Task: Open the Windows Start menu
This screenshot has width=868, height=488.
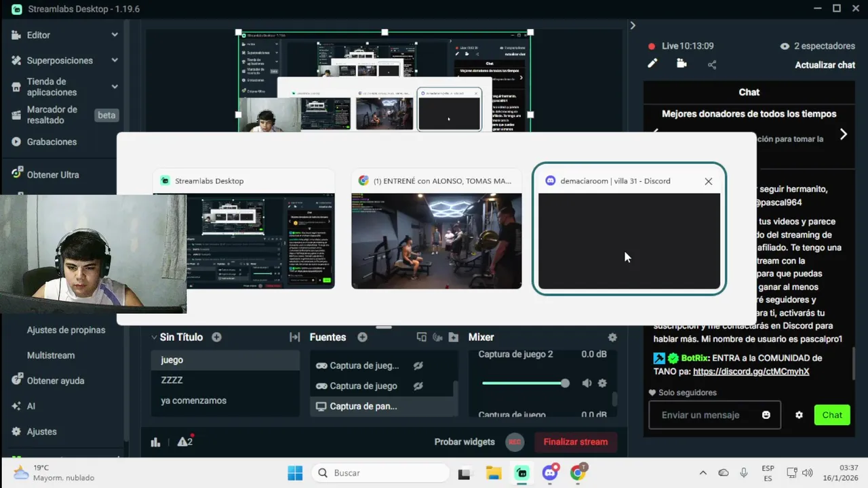Action: click(x=295, y=473)
